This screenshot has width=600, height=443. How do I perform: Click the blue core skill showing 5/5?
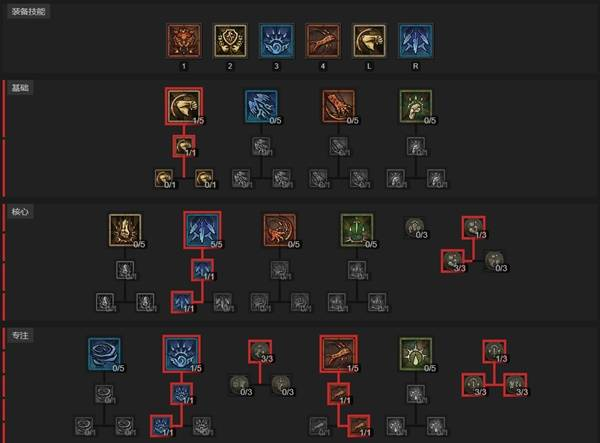click(x=202, y=230)
